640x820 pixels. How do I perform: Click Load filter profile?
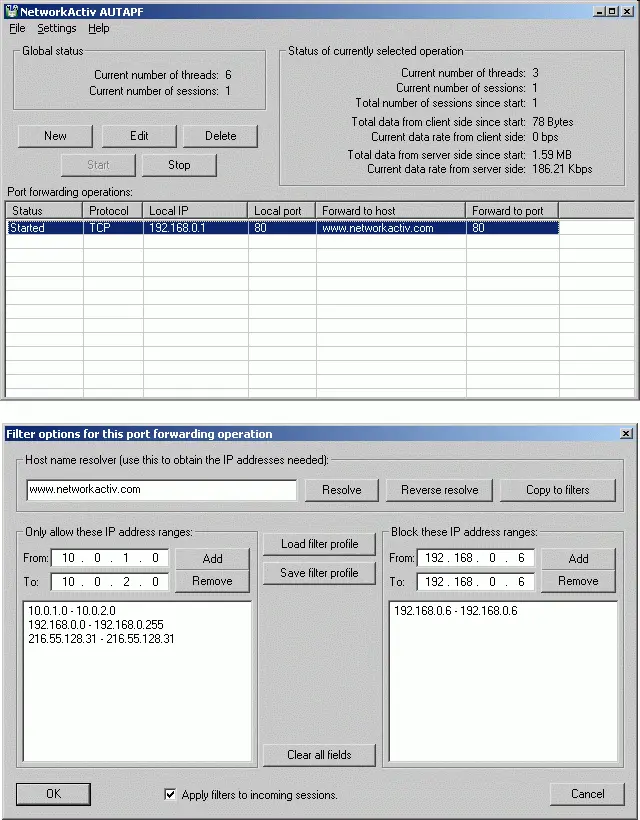[319, 544]
